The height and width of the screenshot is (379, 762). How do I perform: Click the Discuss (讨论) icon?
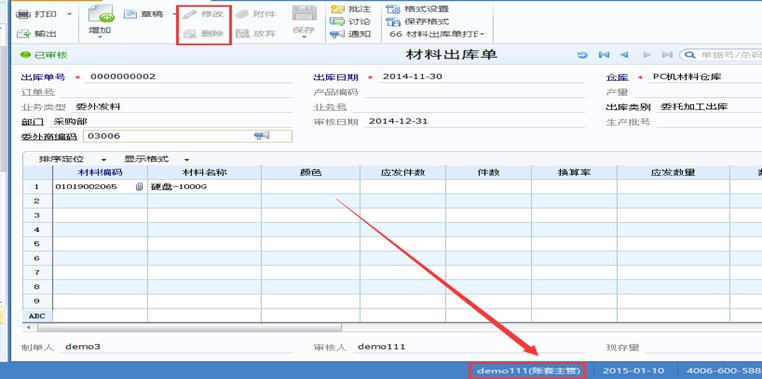[337, 21]
